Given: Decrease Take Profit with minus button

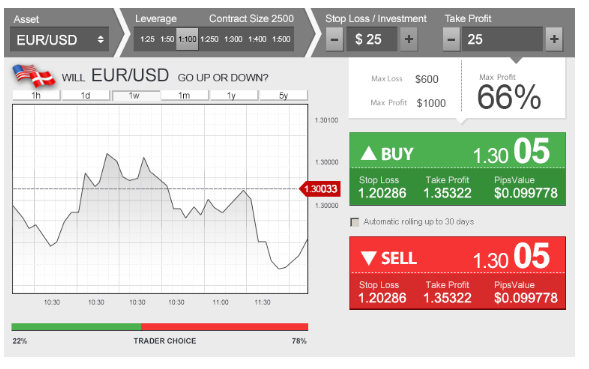Looking at the screenshot, I should click(452, 39).
